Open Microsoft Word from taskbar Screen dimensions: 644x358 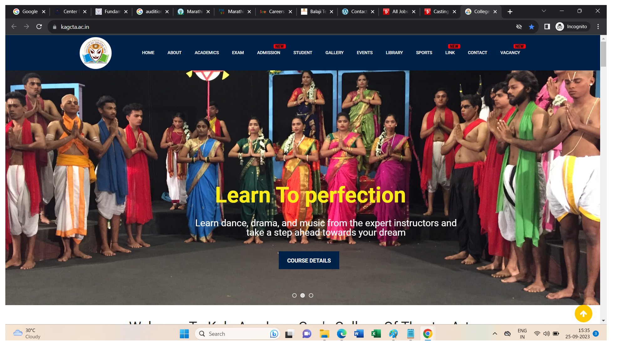359,334
